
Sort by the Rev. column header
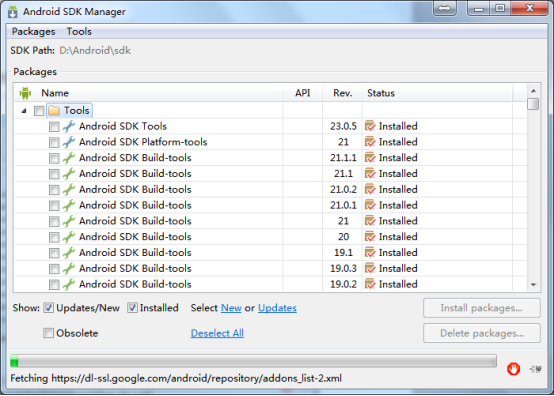[342, 93]
